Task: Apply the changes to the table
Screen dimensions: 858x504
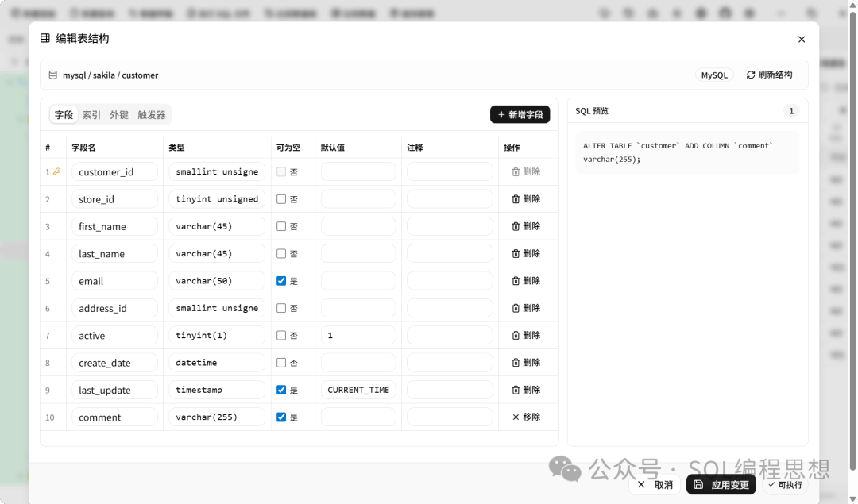Action: [x=721, y=484]
